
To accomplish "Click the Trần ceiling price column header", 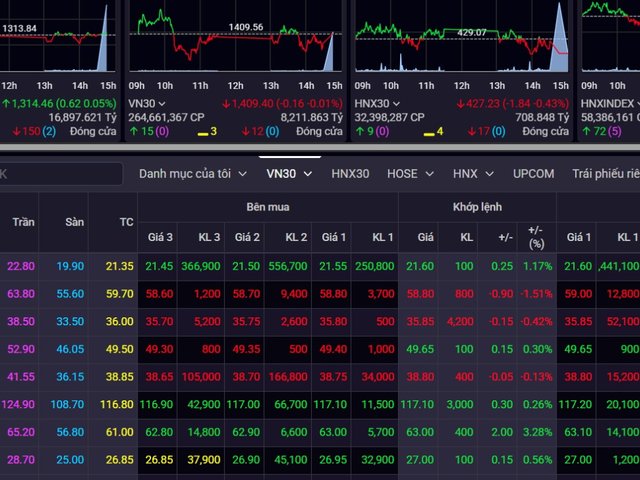I will (x=22, y=221).
